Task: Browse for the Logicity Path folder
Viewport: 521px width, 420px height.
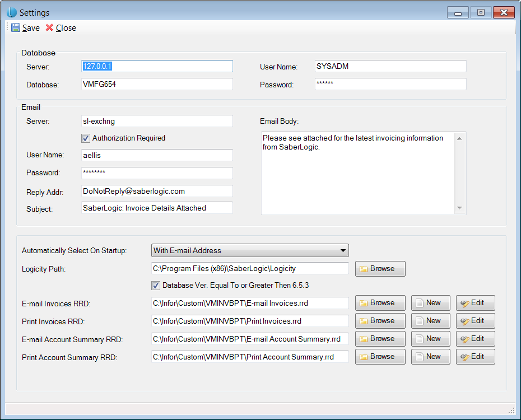Action: point(380,269)
